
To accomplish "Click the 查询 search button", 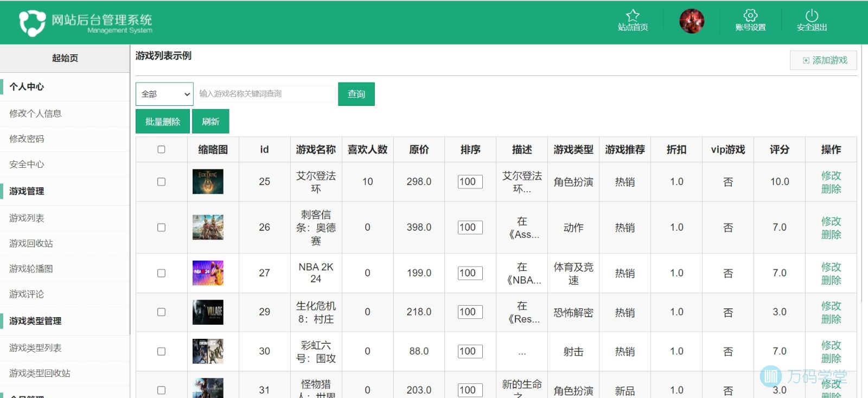I will pyautogui.click(x=356, y=94).
